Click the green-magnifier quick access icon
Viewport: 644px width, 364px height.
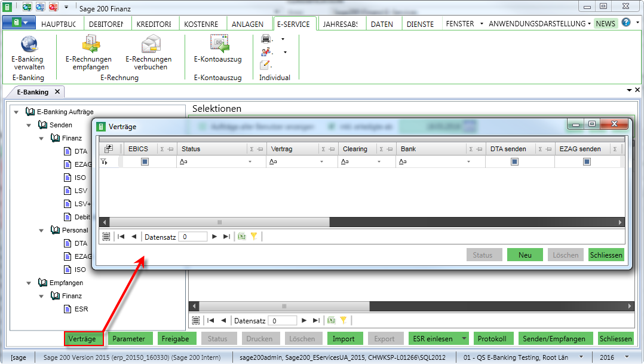coord(27,7)
